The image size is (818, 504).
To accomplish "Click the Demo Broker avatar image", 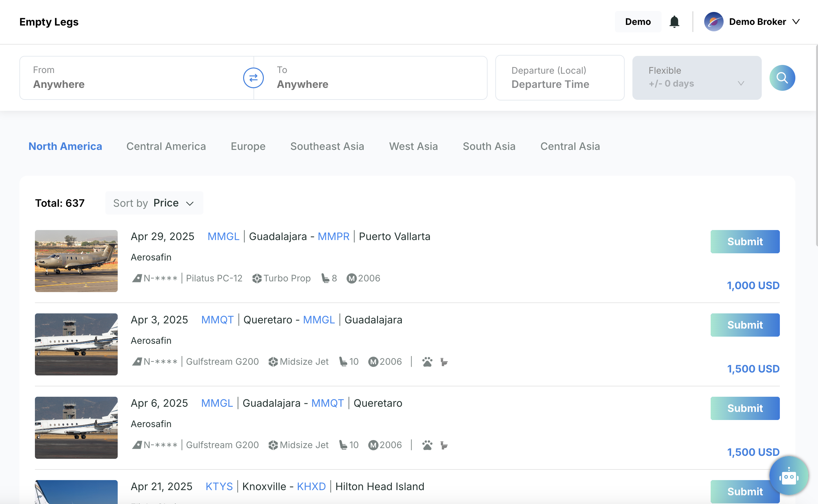I will [714, 22].
